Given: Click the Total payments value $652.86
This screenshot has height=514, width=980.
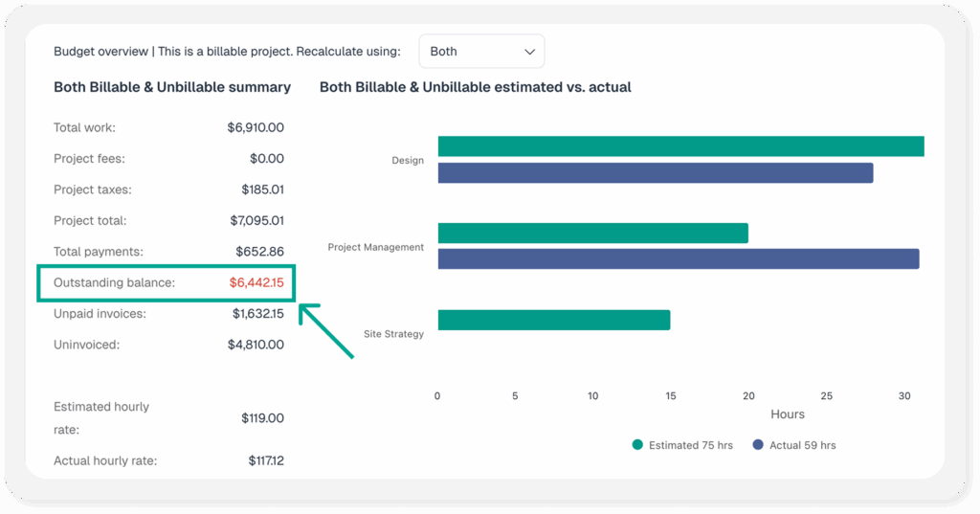Looking at the screenshot, I should (x=259, y=252).
